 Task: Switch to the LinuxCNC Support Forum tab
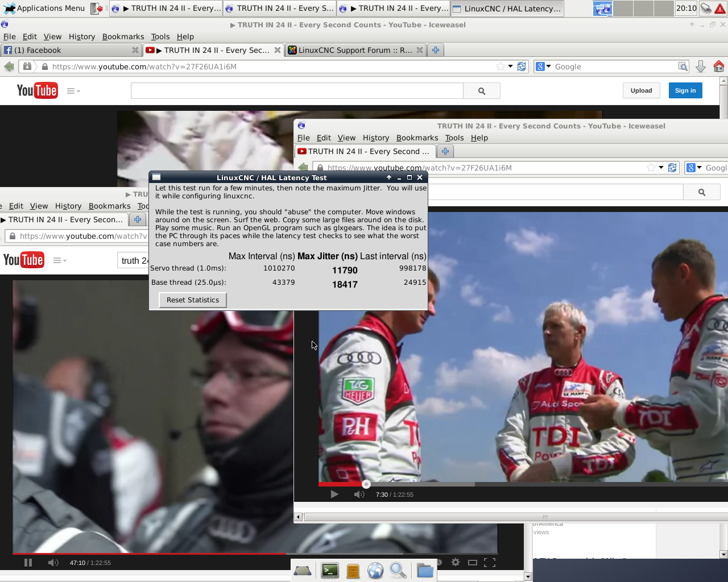[x=355, y=50]
